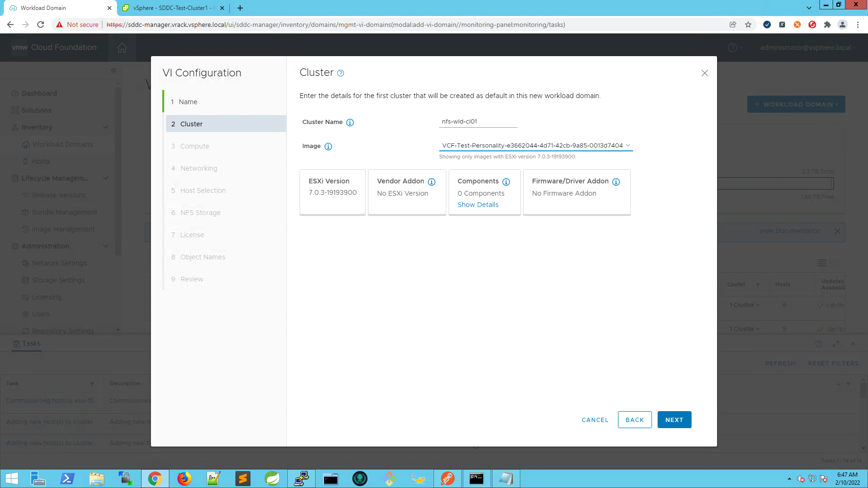868x488 pixels.
Task: Filter the Task column
Action: [92, 384]
